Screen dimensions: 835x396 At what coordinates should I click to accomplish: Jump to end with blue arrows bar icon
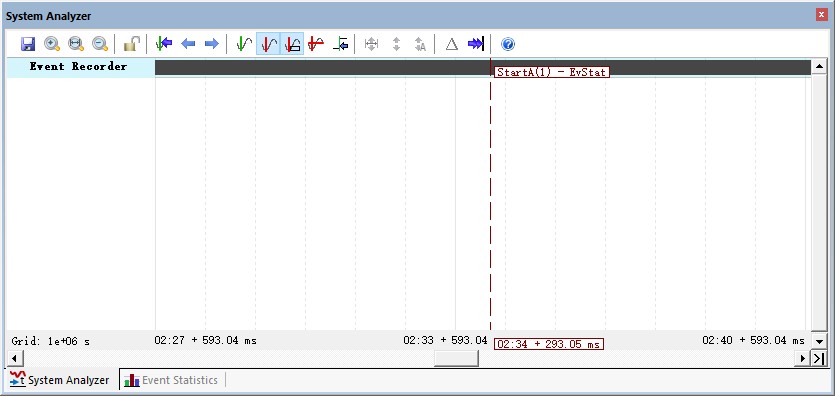coord(476,44)
